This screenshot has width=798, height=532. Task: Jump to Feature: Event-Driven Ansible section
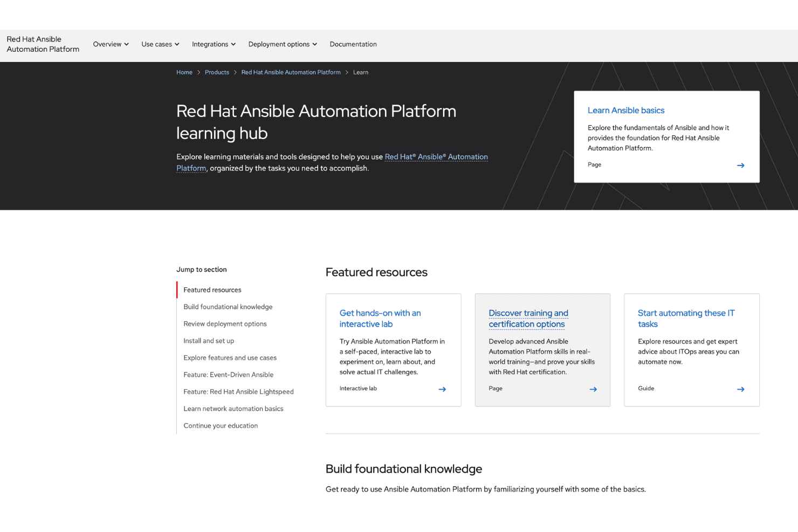(x=228, y=375)
